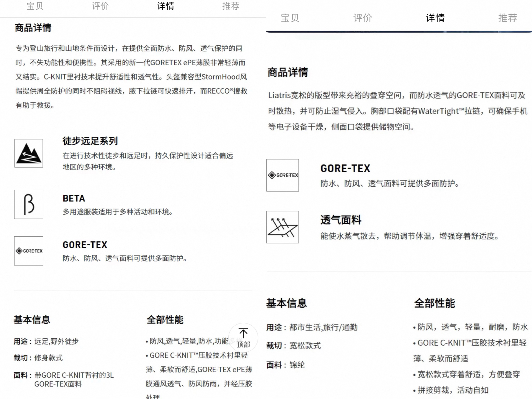
Task: Open 评价 tab in left panel
Action: pos(100,6)
